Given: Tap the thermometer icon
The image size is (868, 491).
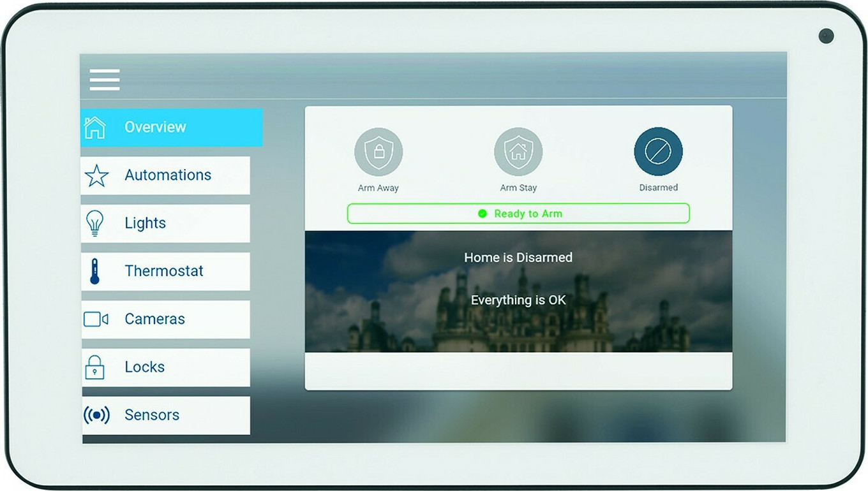Looking at the screenshot, I should 95,271.
